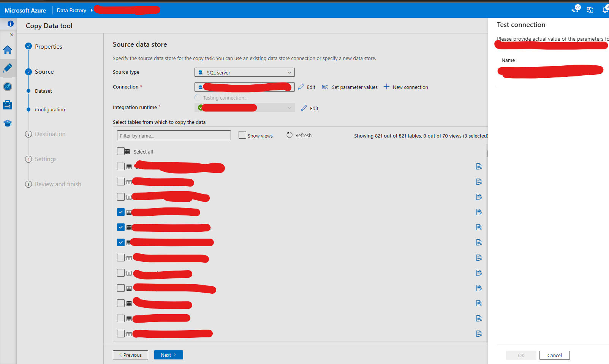Viewport: 609px width, 364px height.
Task: Check the third table row checkbox
Action: pos(121,197)
